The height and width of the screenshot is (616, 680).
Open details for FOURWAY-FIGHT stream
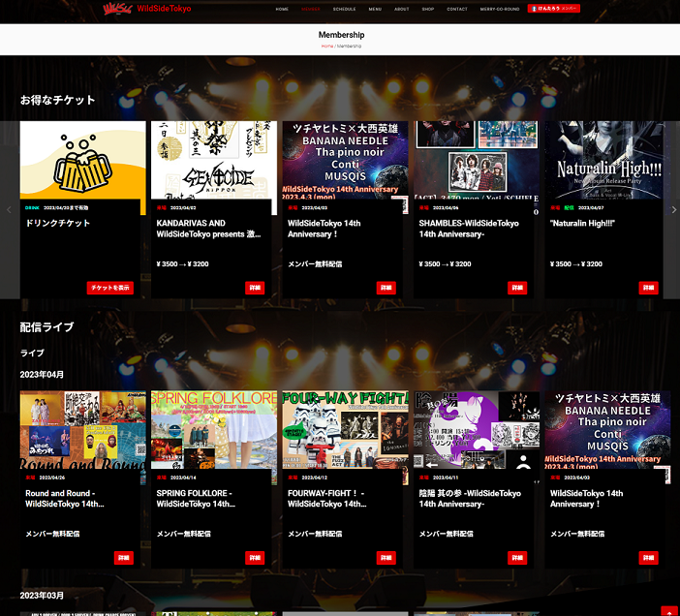coord(386,558)
